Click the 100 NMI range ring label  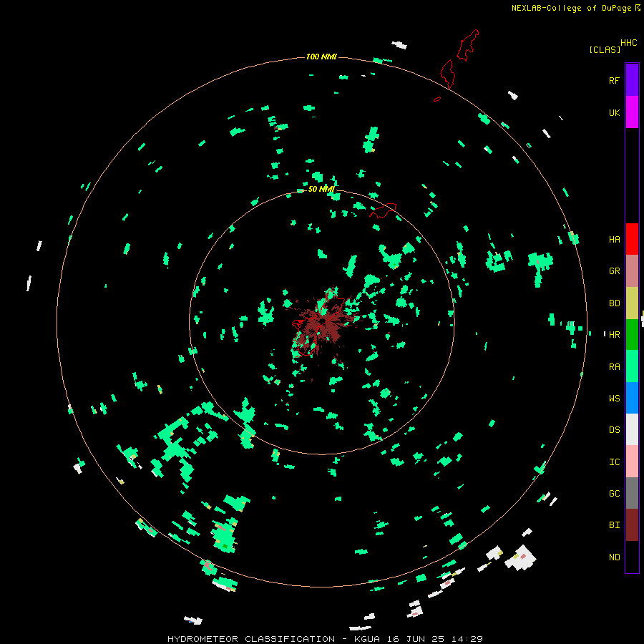click(x=321, y=57)
